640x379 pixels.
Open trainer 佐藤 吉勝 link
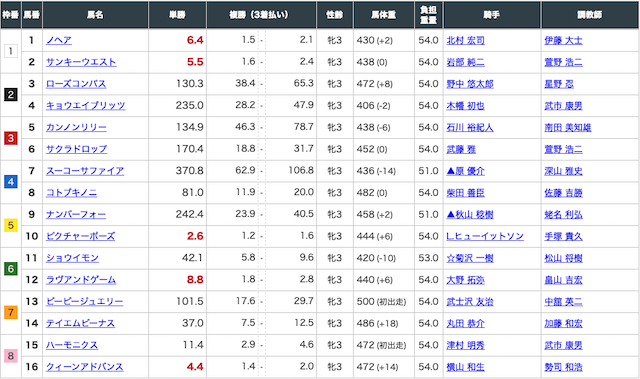point(563,193)
